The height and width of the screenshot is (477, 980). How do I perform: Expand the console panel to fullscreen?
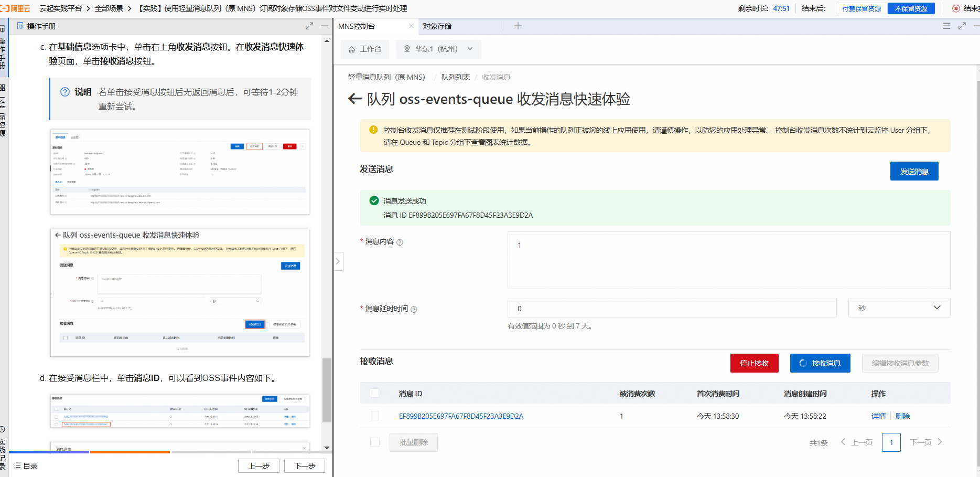point(962,26)
